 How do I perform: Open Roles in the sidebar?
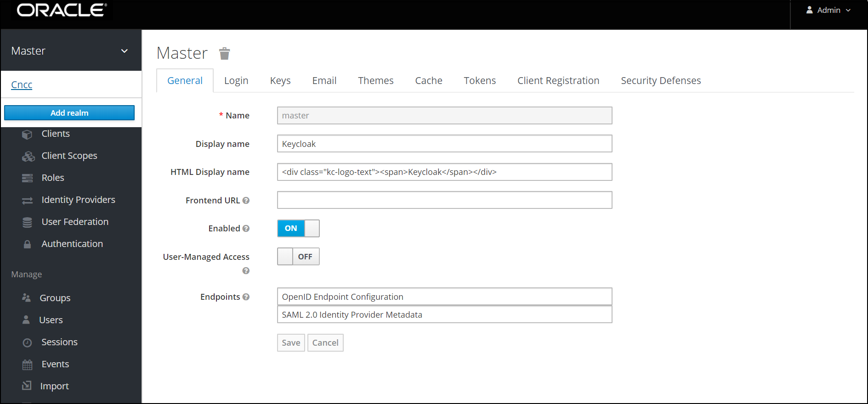(53, 178)
